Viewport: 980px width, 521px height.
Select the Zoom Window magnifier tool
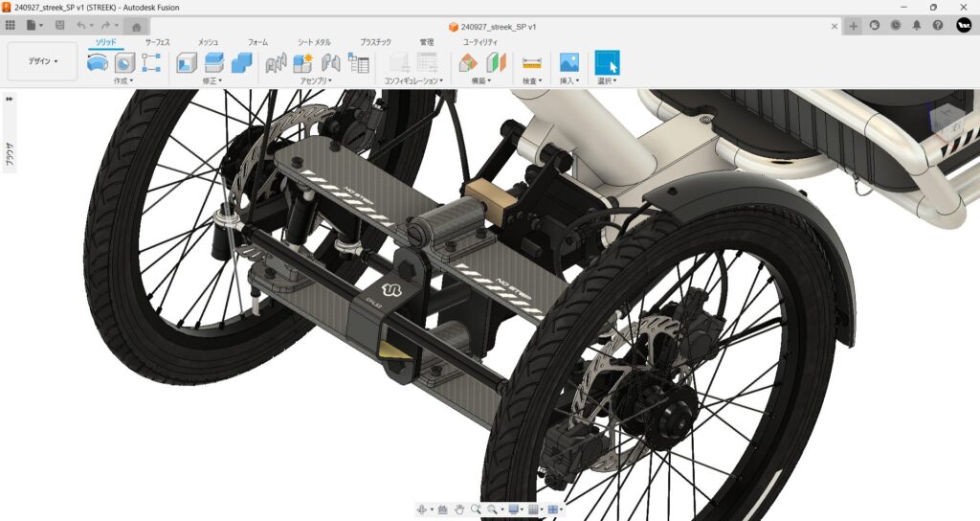[476, 510]
